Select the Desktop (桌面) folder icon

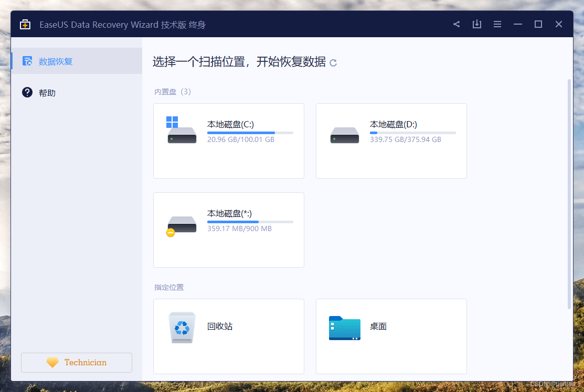tap(344, 327)
